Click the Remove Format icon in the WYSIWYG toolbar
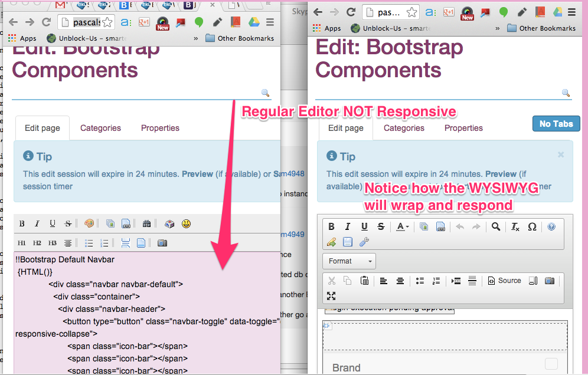 [515, 227]
